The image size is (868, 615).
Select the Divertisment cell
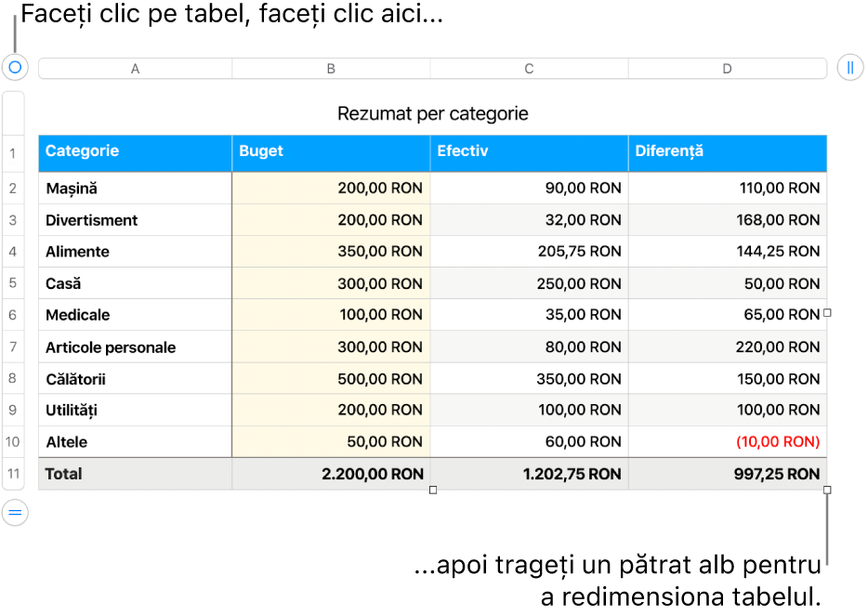coord(135,220)
